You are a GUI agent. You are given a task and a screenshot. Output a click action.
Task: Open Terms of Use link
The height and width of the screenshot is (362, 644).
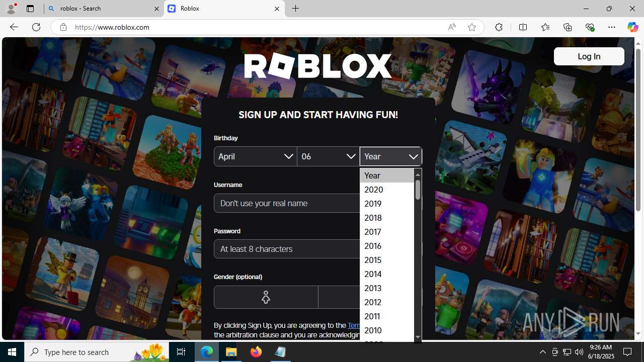tap(354, 325)
